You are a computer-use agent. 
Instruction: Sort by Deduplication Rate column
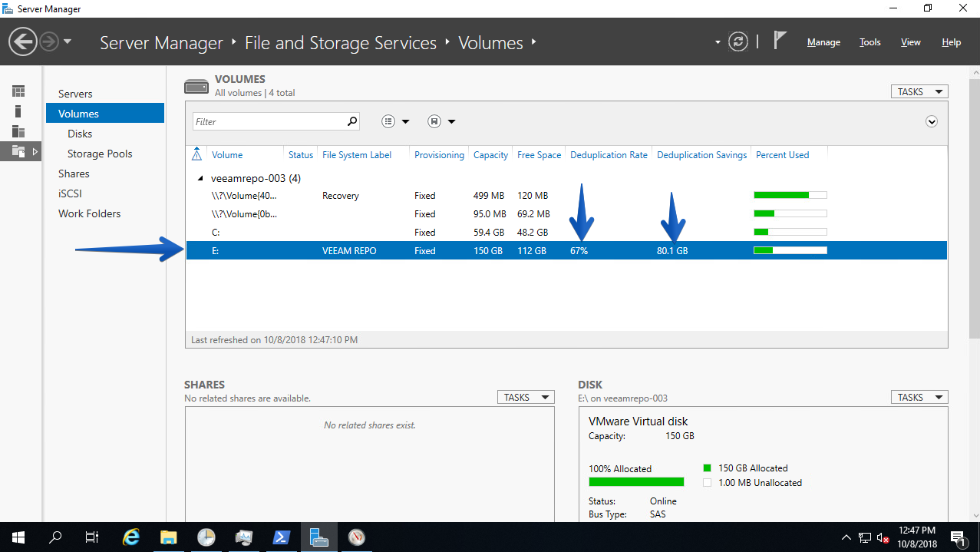pyautogui.click(x=609, y=155)
